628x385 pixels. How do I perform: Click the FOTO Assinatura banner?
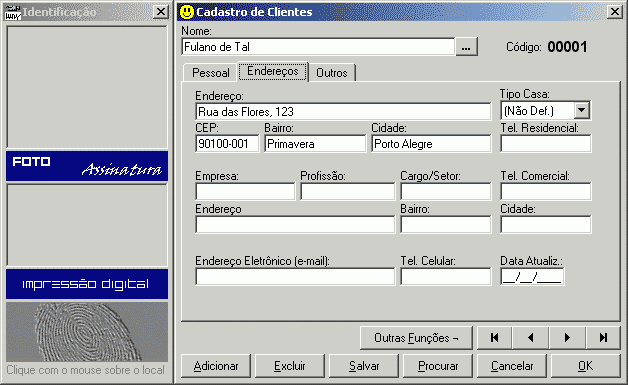tap(87, 166)
